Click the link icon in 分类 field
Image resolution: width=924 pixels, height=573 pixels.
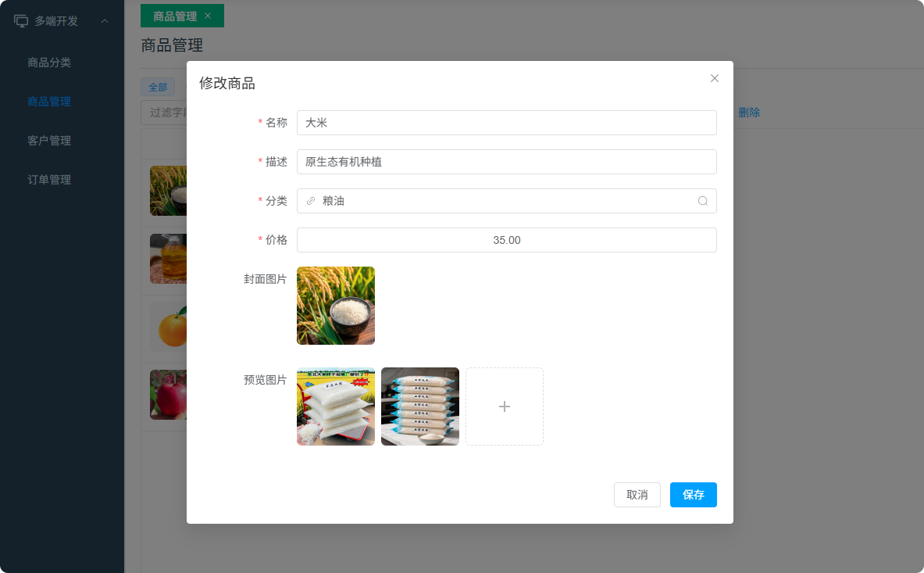[x=310, y=201]
